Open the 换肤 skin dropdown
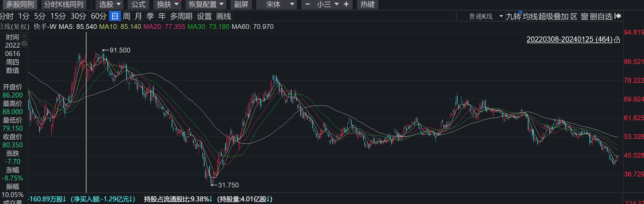The width and height of the screenshot is (644, 204). tap(168, 4)
